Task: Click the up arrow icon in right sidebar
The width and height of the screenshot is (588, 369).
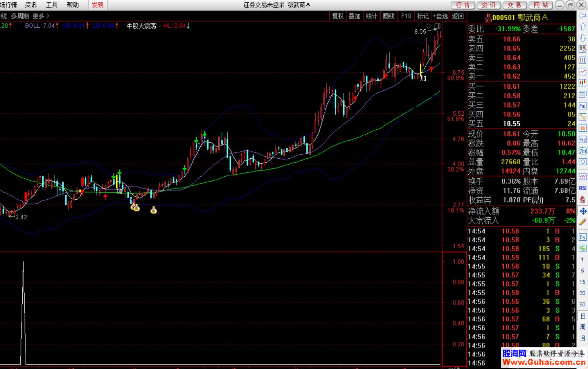Action: point(583,27)
